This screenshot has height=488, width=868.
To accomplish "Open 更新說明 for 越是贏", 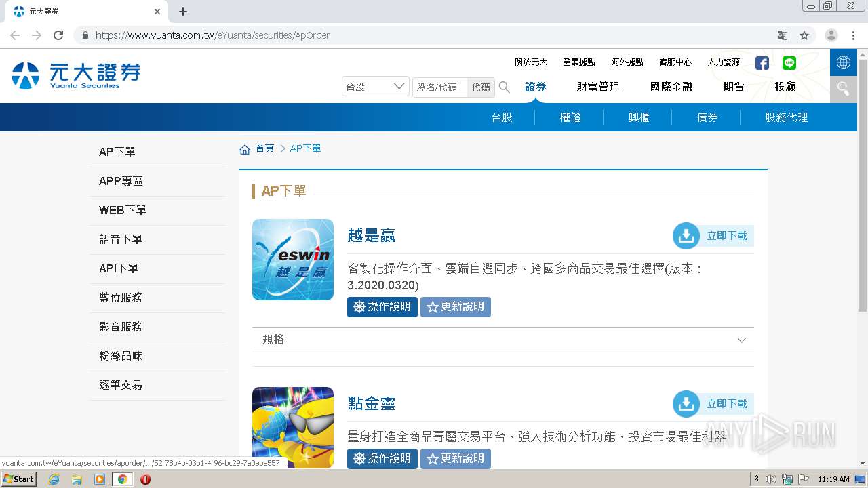I will pos(456,307).
